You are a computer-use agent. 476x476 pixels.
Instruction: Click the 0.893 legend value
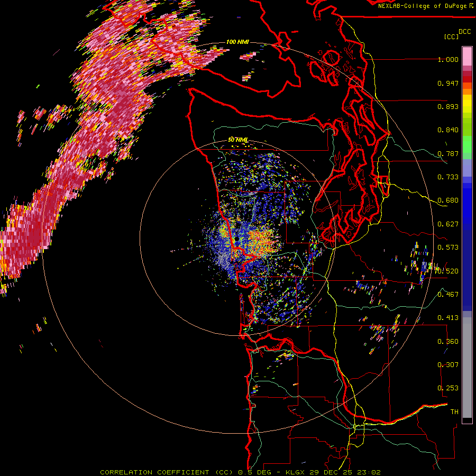(x=448, y=106)
